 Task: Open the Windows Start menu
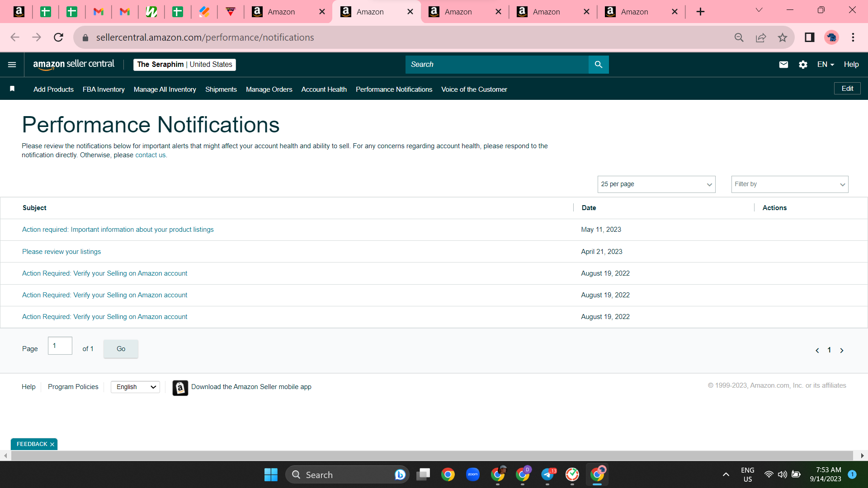click(x=271, y=474)
